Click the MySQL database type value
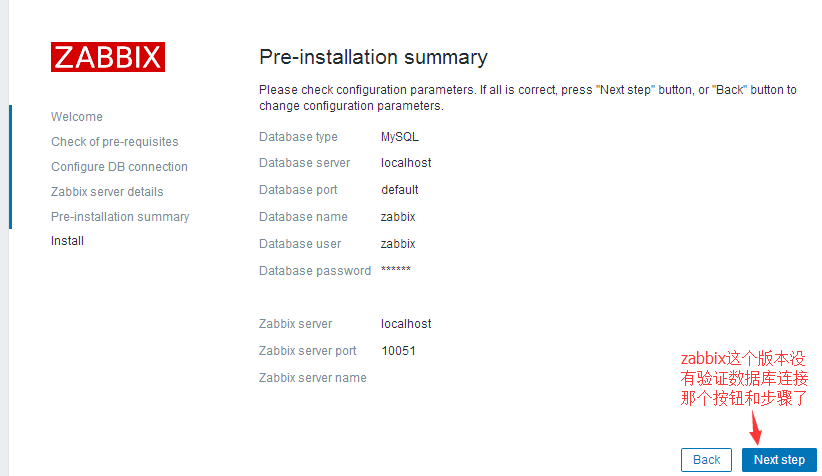The image size is (822, 476). pos(398,137)
